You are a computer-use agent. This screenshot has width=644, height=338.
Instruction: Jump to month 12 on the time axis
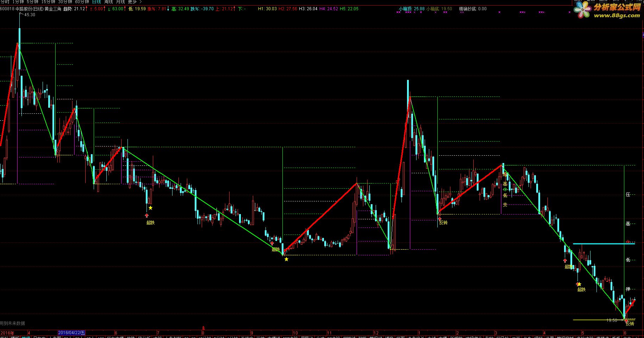click(376, 333)
